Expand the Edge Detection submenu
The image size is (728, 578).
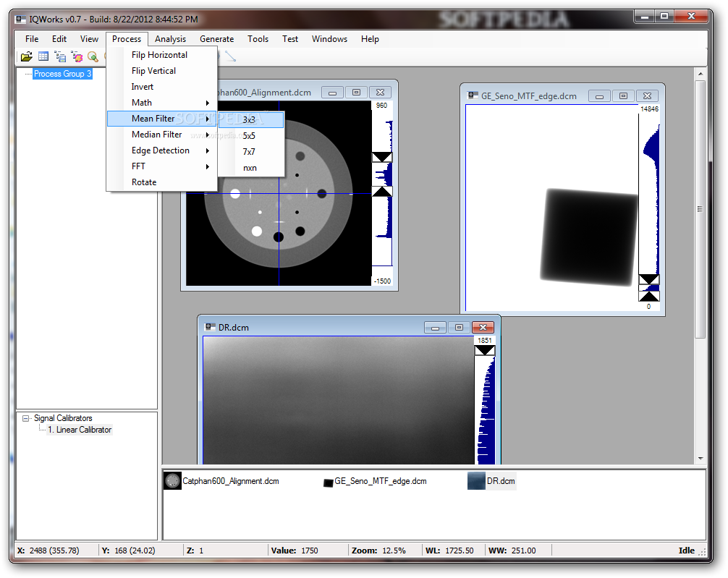[x=161, y=150]
